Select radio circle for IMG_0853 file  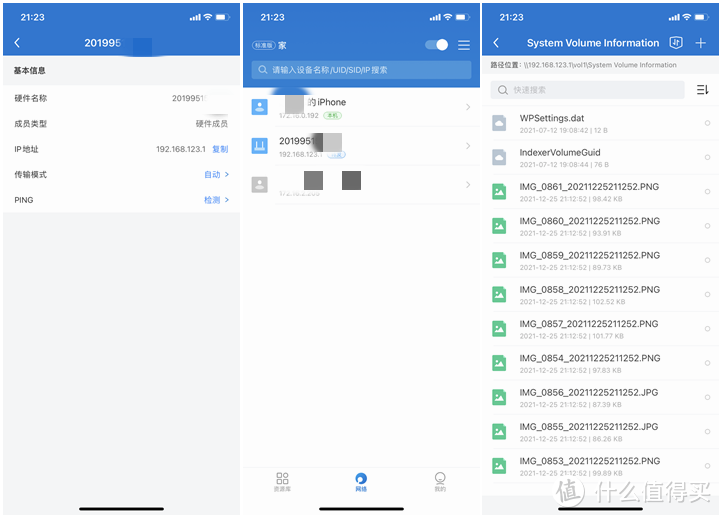pos(707,466)
